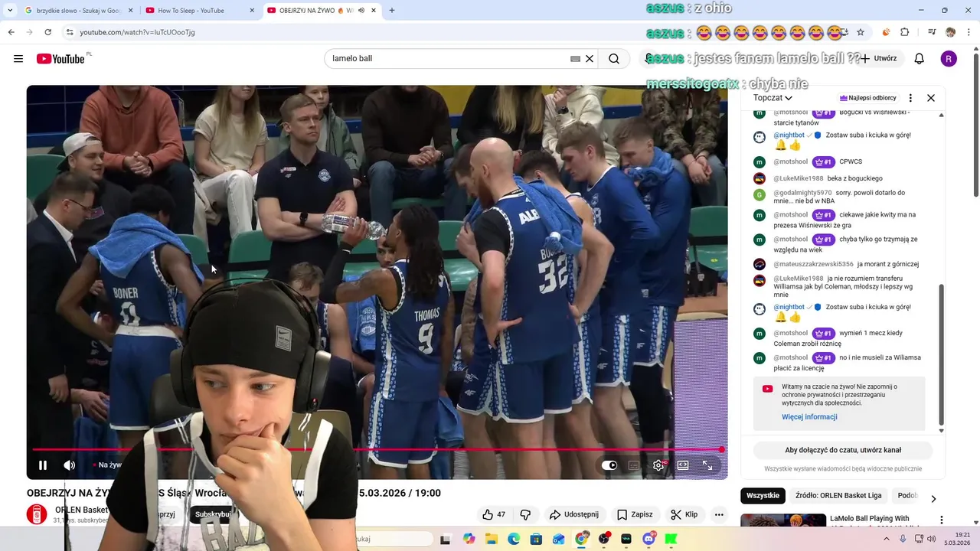This screenshot has height=551, width=980.
Task: Open the Utwórz create button
Action: (879, 59)
